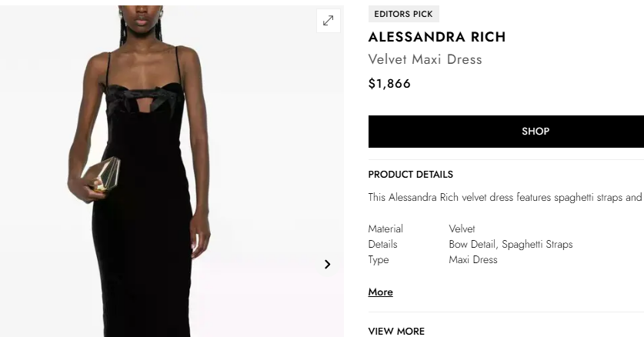
Task: Click the Bow Detail, Spaghetti Straps text
Action: 510,245
